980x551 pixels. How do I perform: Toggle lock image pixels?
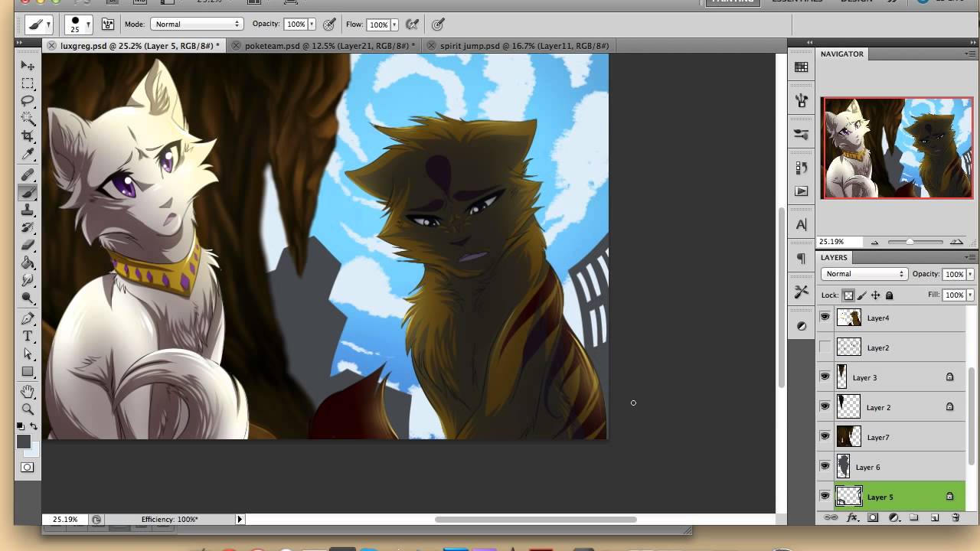[862, 295]
